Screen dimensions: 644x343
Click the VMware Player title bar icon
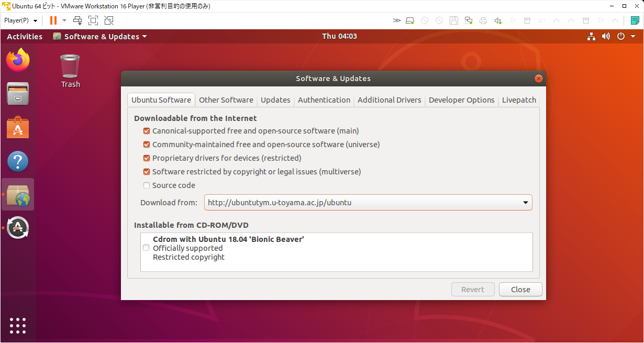[6, 6]
